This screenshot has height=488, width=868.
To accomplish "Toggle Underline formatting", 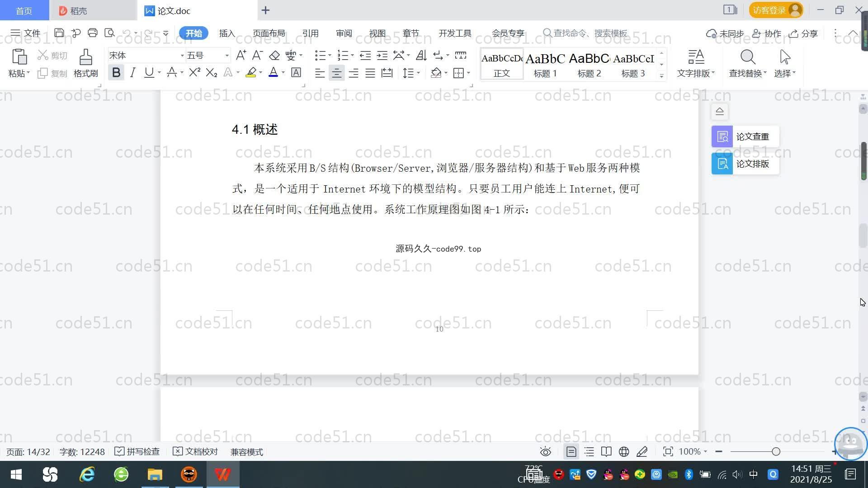I will coord(149,72).
